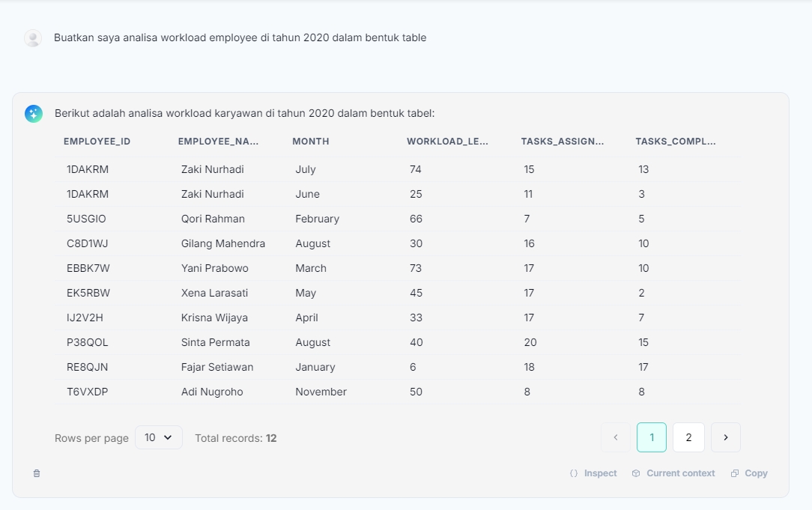Screen dimensions: 812x510
Task: Sort by MONTH column header
Action: 311,142
